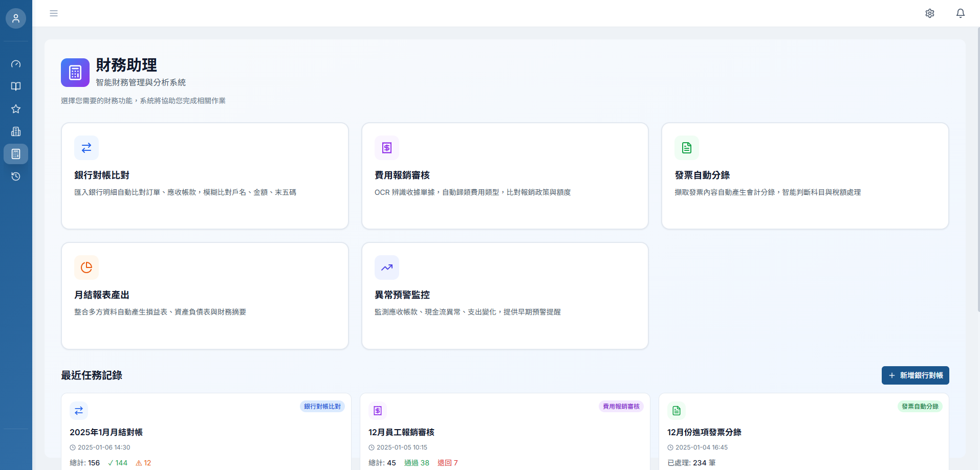The height and width of the screenshot is (470, 980).
Task: Open the 銀行對帳比對 function card
Action: coord(205,176)
